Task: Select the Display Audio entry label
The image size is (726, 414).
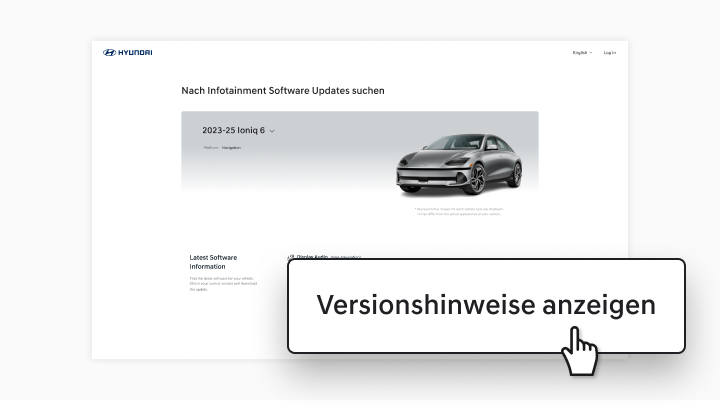Action: point(313,257)
